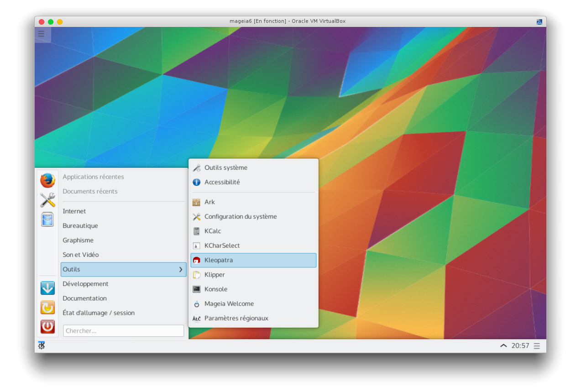Click the orange restart session icon

pyautogui.click(x=47, y=307)
